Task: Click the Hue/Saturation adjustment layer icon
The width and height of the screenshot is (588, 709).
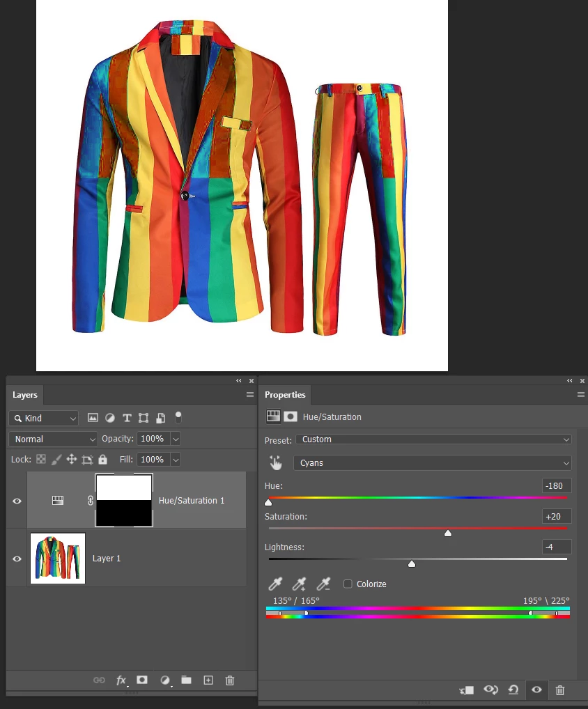Action: 57,501
